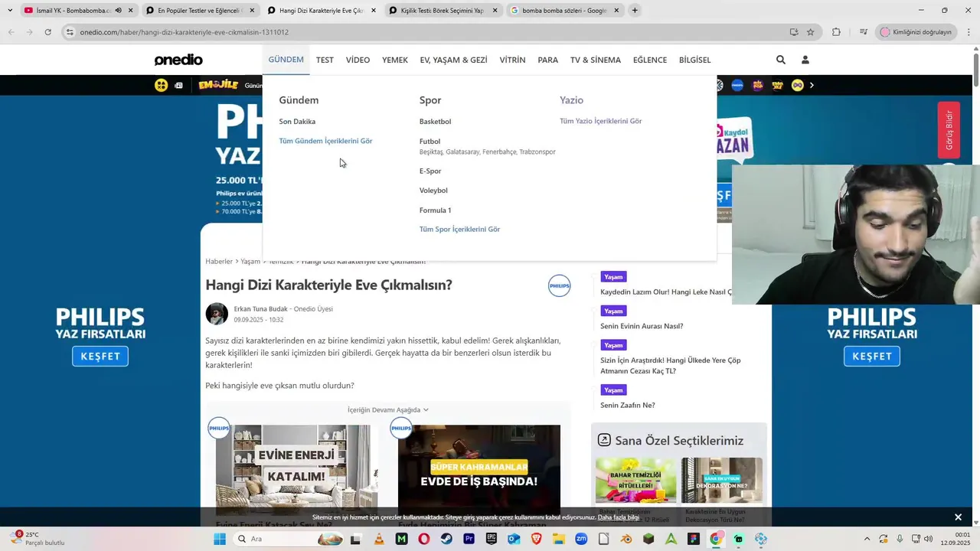Open the TEST menu

point(325,60)
